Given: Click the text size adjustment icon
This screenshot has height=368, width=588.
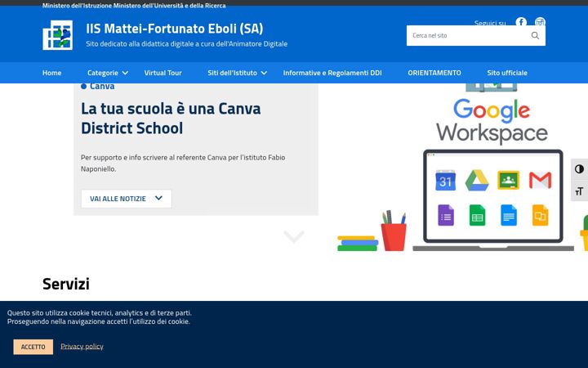Looking at the screenshot, I should 579,191.
